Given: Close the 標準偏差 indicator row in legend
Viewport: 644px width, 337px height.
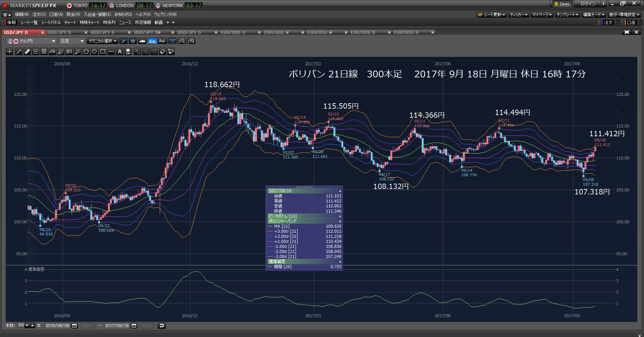Looking at the screenshot, I should (x=340, y=262).
